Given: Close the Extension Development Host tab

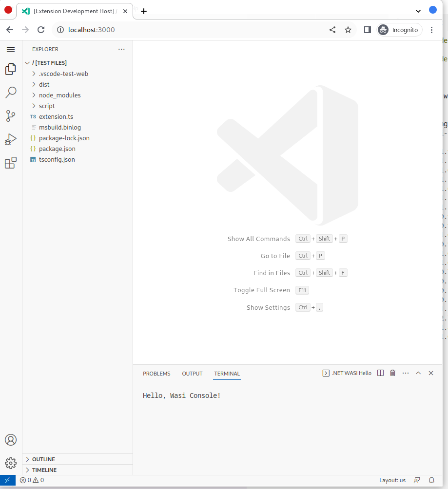Looking at the screenshot, I should 125,11.
